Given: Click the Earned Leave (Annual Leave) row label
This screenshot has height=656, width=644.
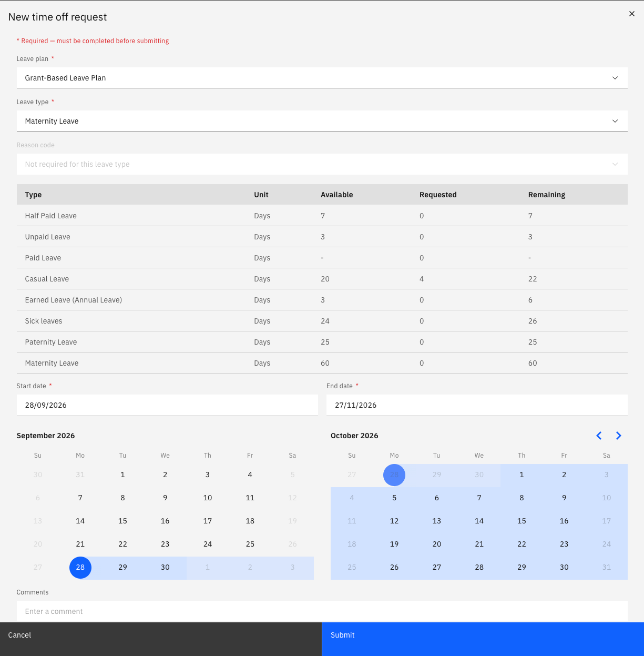Looking at the screenshot, I should tap(74, 300).
